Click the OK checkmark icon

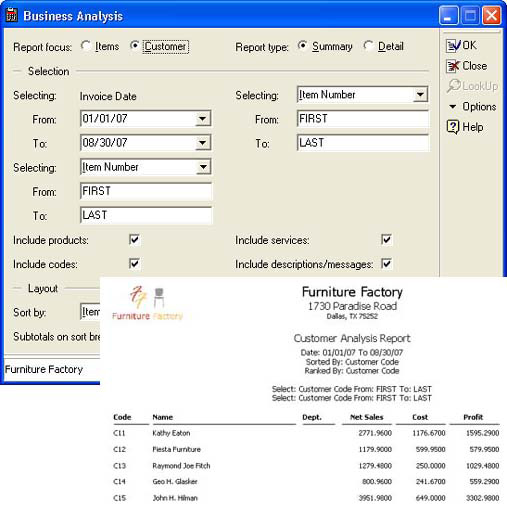[x=453, y=46]
